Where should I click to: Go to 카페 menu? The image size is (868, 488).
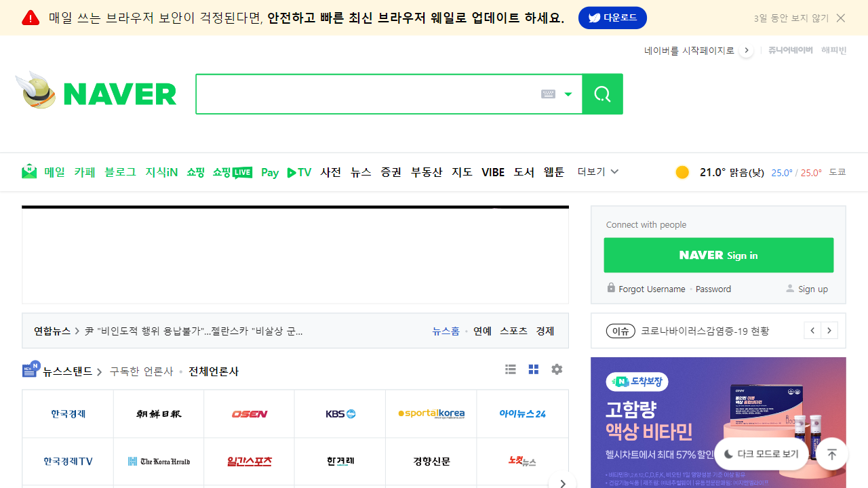[x=85, y=172]
